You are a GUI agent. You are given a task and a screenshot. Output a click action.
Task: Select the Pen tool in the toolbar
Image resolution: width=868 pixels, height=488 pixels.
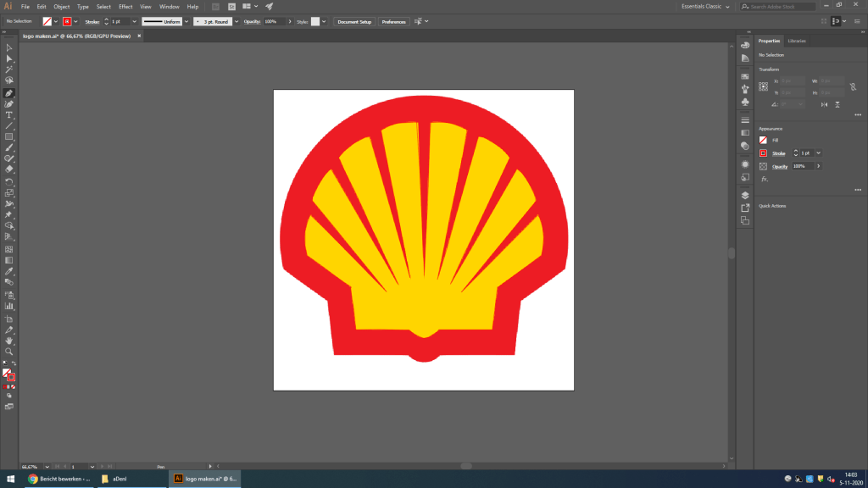9,92
